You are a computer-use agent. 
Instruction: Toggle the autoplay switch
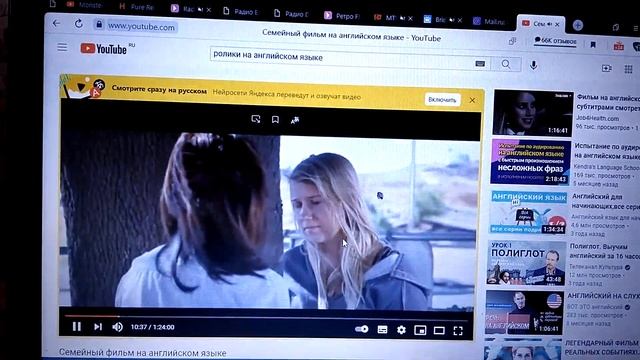coord(362,329)
